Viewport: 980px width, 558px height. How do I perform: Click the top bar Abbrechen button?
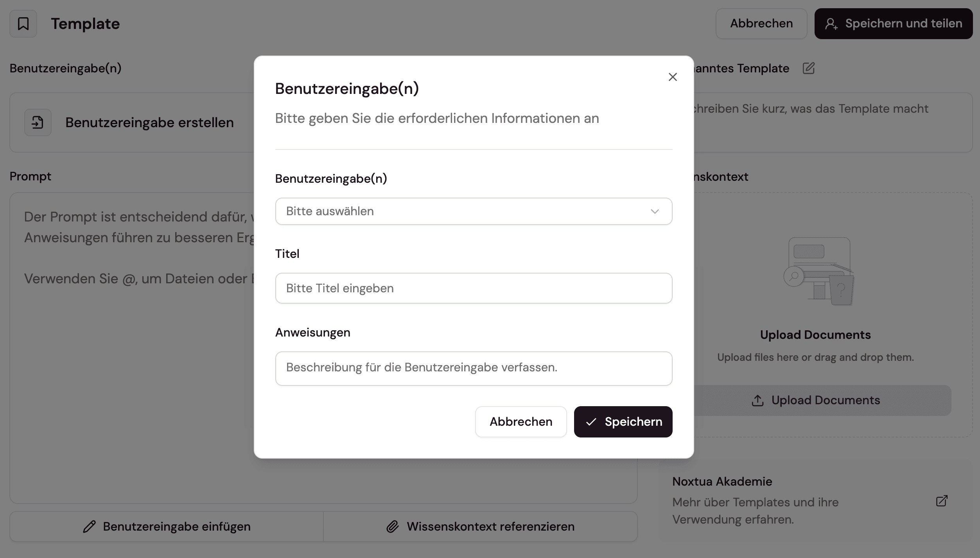point(761,23)
